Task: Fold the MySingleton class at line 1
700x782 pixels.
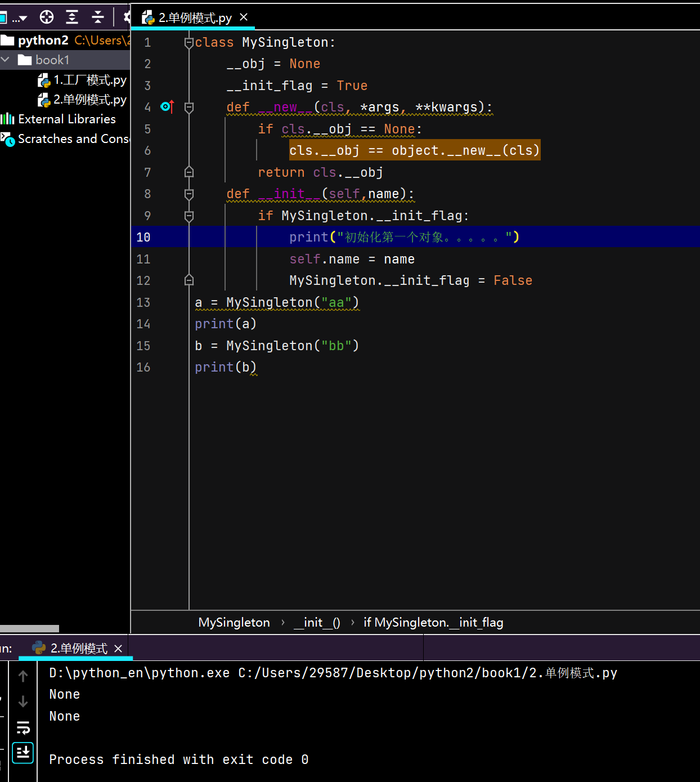Action: point(189,42)
